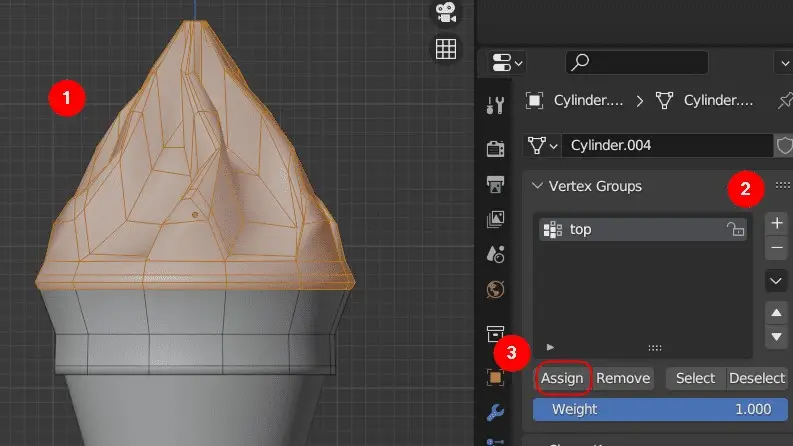The width and height of the screenshot is (793, 446).
Task: Toggle fake user shield icon
Action: coord(784,146)
